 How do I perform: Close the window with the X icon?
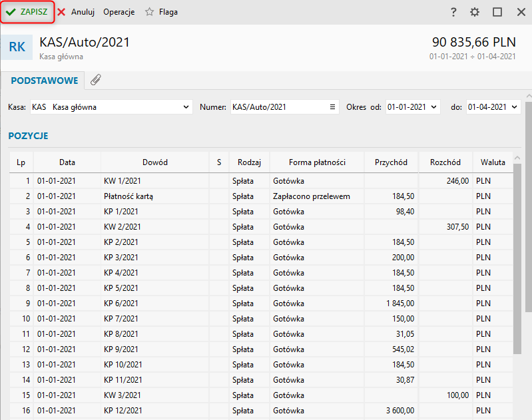tap(521, 12)
